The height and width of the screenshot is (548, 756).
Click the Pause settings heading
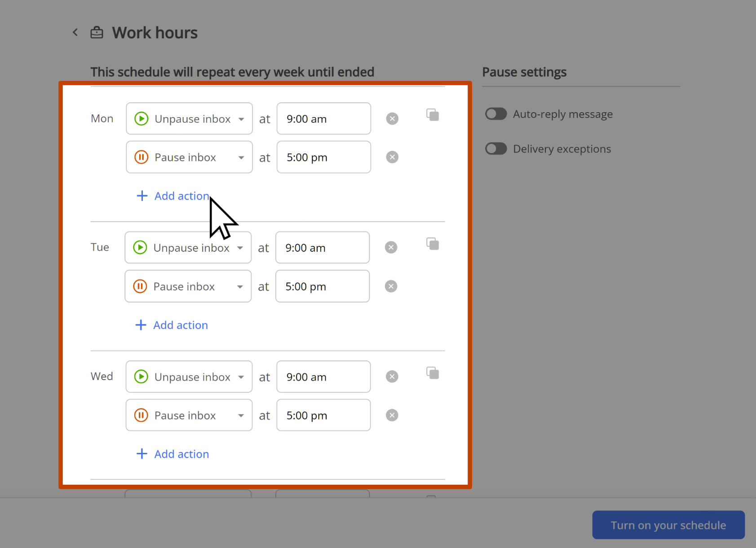pos(524,72)
